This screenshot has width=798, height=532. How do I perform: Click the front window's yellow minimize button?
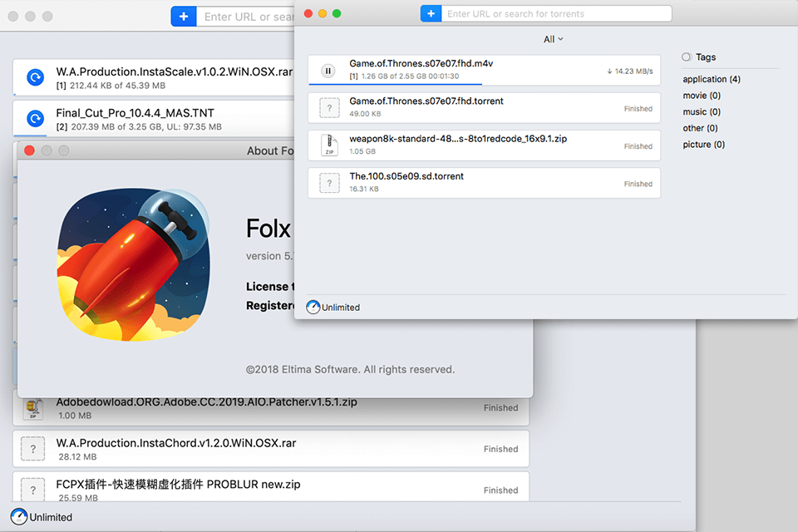323,14
